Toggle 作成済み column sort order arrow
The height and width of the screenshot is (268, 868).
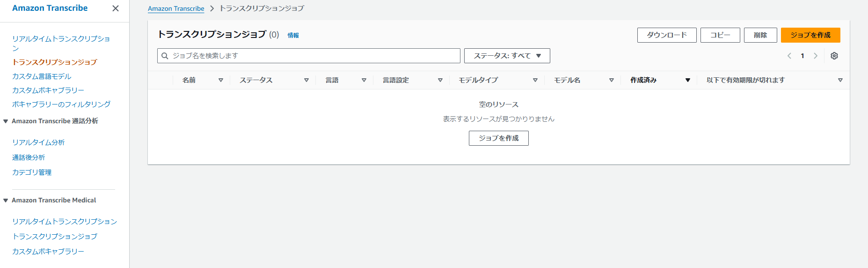[688, 80]
